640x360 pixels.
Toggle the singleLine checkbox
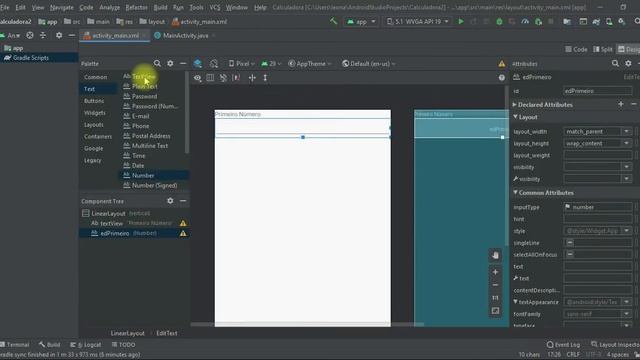coord(570,243)
